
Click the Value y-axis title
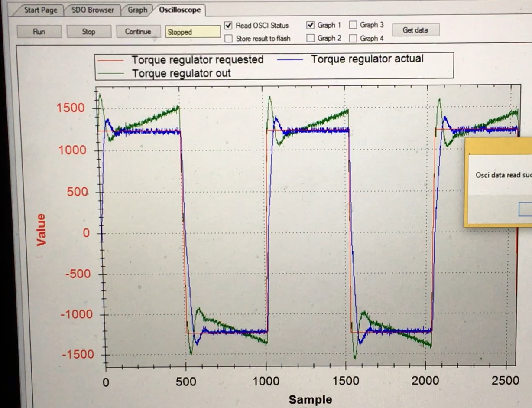(42, 230)
